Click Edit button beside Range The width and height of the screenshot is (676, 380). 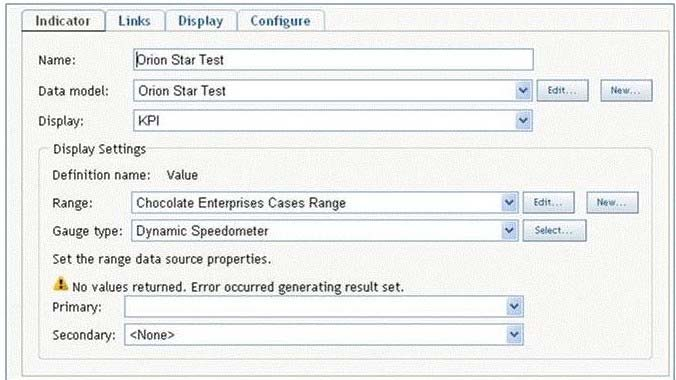point(548,203)
